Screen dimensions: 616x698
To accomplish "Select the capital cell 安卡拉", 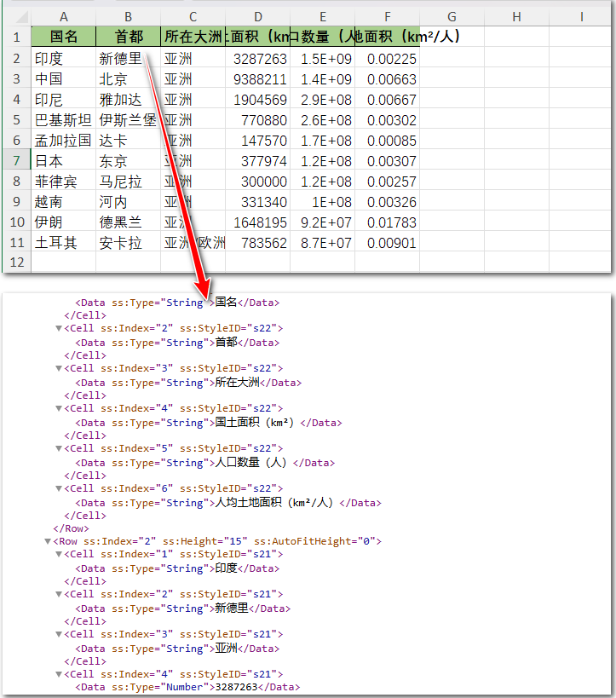I will [x=128, y=243].
